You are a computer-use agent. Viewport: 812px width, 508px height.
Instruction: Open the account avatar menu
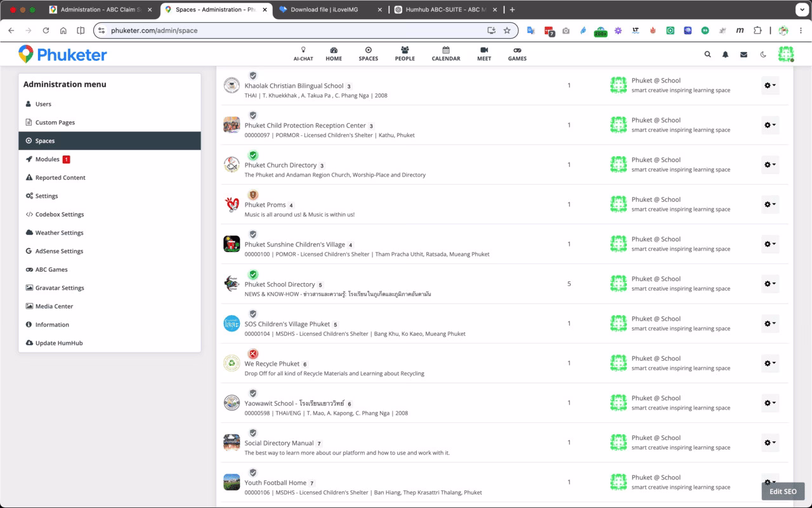(x=786, y=55)
